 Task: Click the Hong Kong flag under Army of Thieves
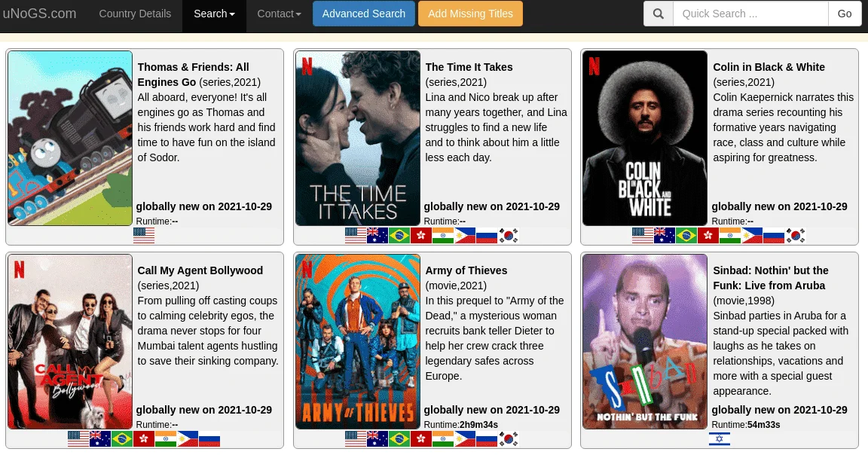(x=420, y=439)
